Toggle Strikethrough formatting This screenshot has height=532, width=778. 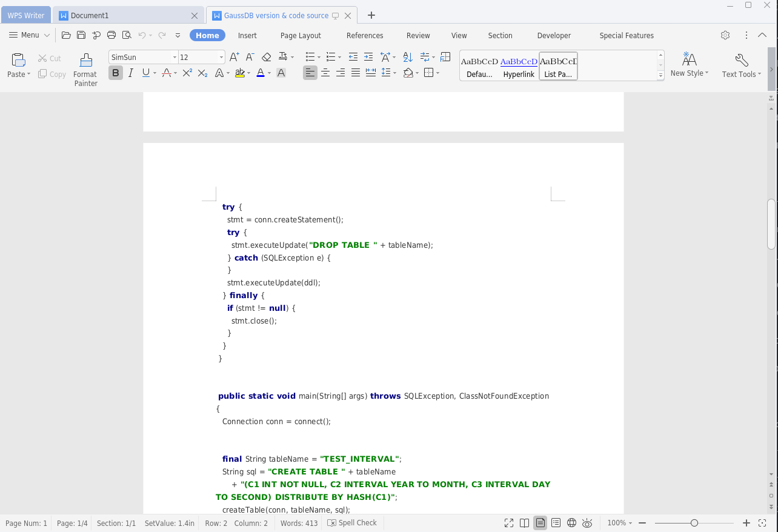coord(167,73)
